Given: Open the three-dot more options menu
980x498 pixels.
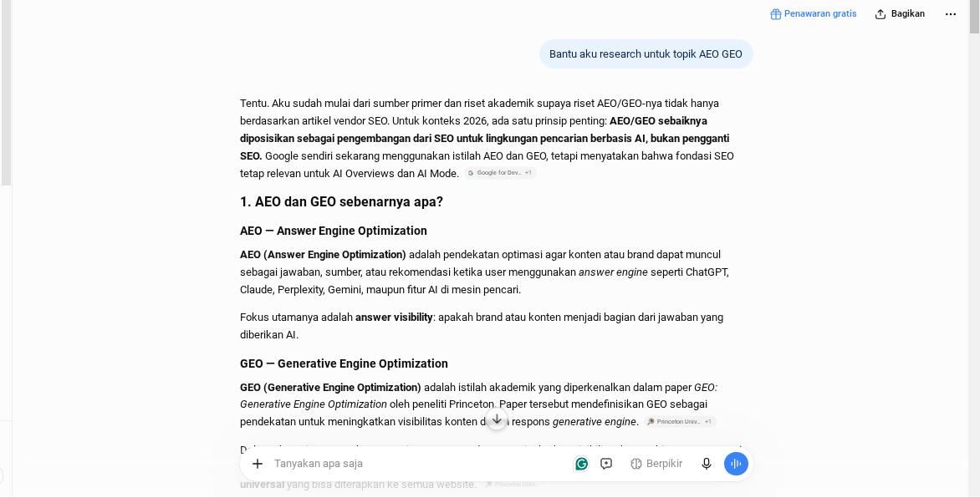Looking at the screenshot, I should (951, 14).
